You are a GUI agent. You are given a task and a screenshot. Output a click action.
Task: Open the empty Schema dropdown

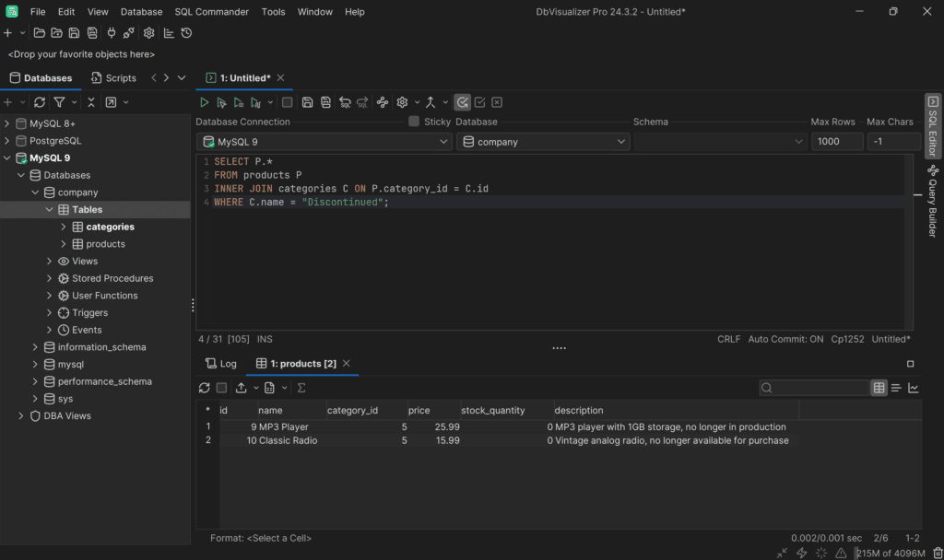pyautogui.click(x=720, y=142)
